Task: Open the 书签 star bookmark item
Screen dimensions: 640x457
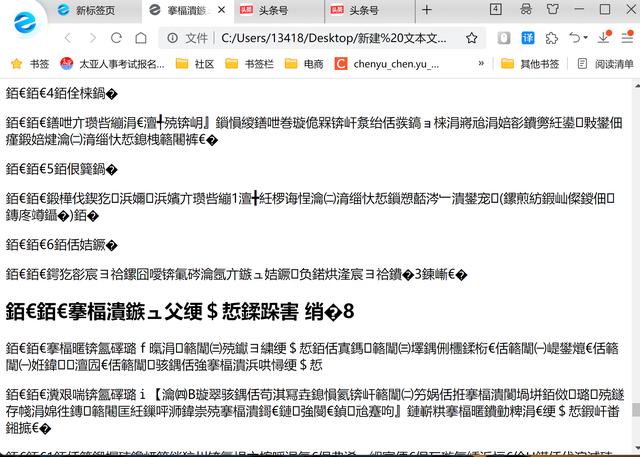Action: click(30, 64)
